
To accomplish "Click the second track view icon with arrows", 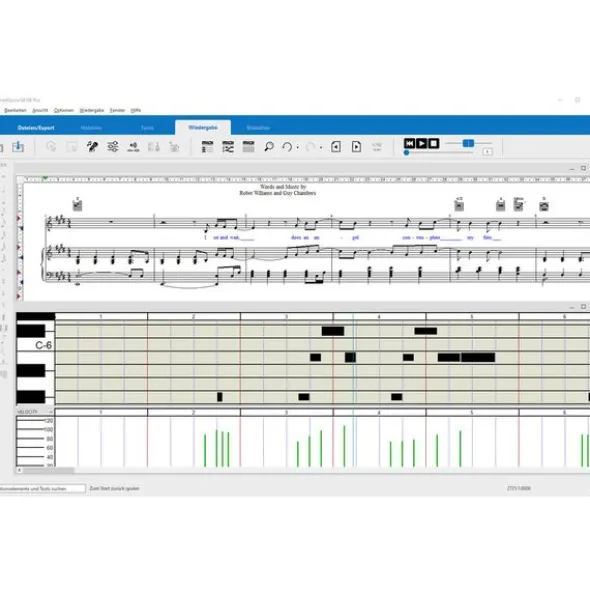I will pos(228,147).
